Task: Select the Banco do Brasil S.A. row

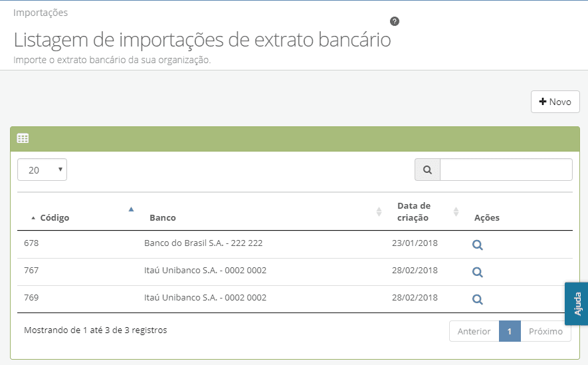Action: (295, 244)
